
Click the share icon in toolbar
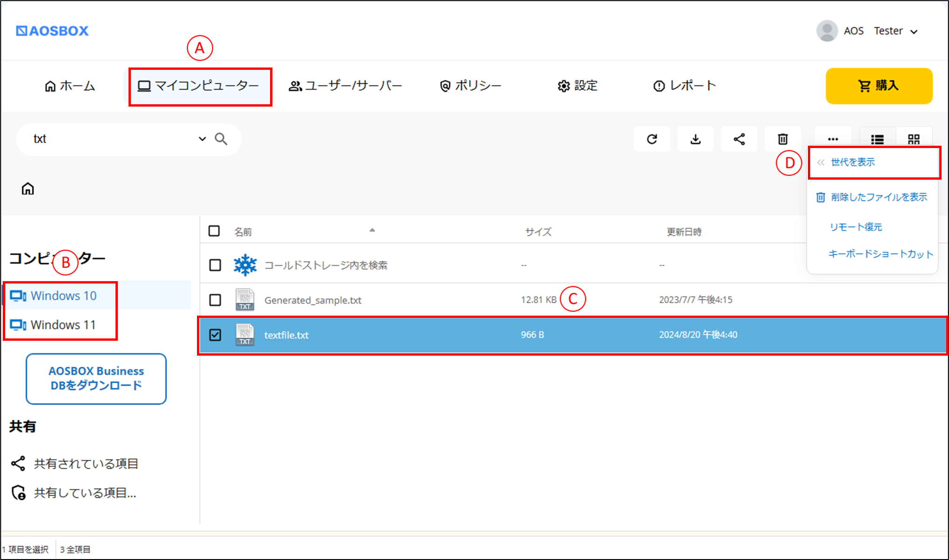click(x=739, y=139)
